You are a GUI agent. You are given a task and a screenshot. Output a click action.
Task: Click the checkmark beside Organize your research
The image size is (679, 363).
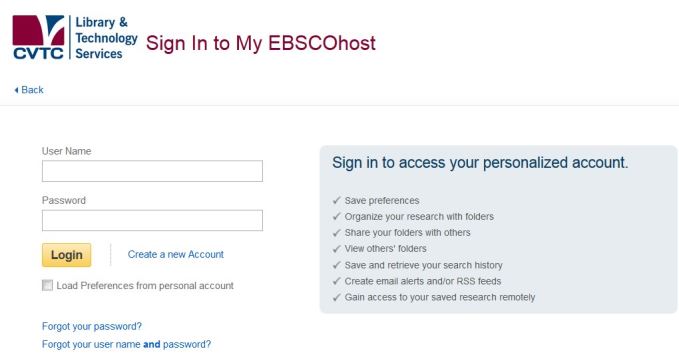tap(337, 217)
